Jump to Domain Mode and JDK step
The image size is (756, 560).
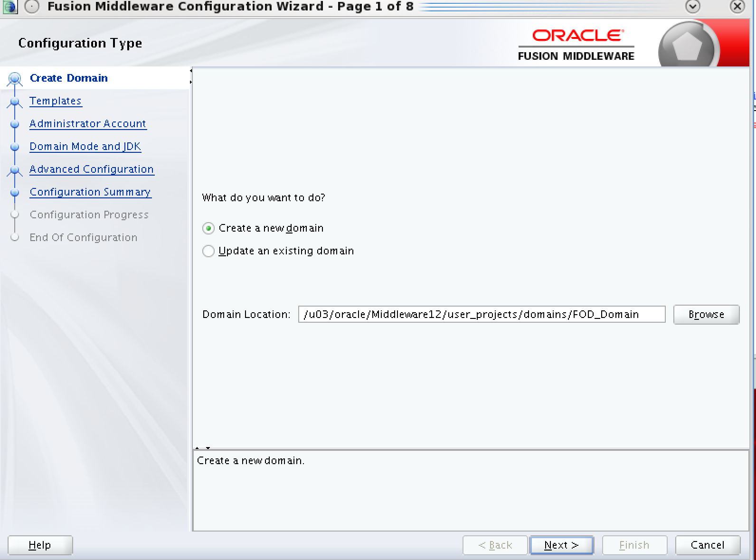(x=85, y=147)
